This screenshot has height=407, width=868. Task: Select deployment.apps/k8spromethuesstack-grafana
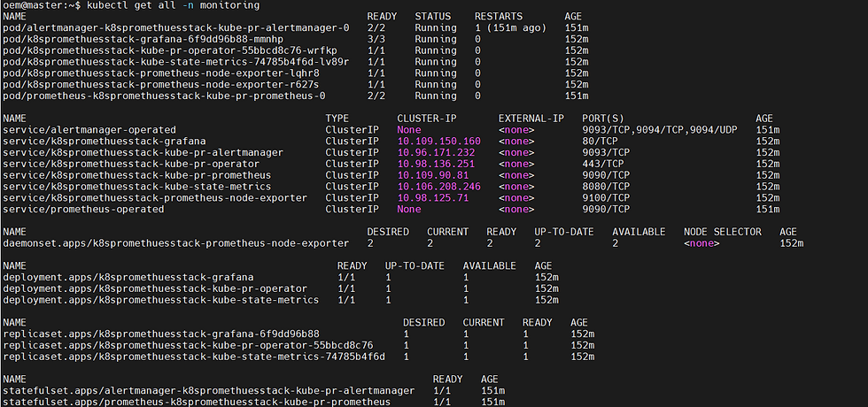pos(128,277)
